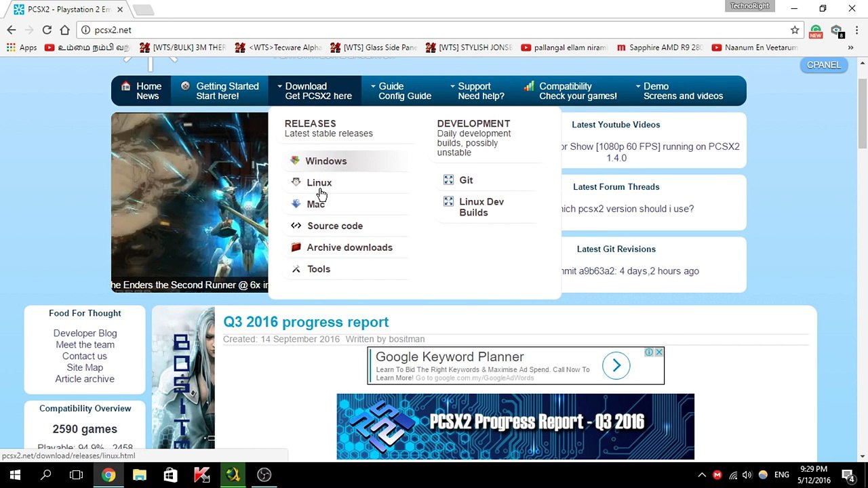Open the Naanum En Veetarum bookmark
This screenshot has width=868, height=488.
point(755,47)
